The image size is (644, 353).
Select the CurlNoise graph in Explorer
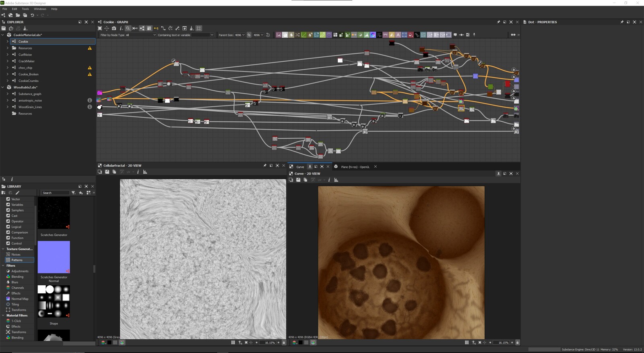click(x=25, y=55)
